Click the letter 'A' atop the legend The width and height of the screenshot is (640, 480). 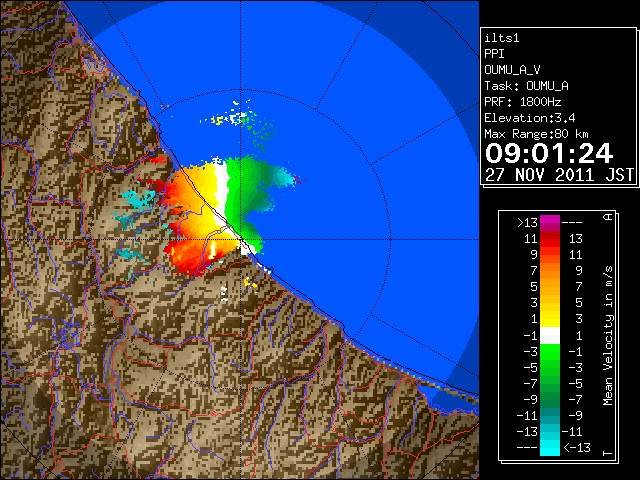(x=608, y=217)
